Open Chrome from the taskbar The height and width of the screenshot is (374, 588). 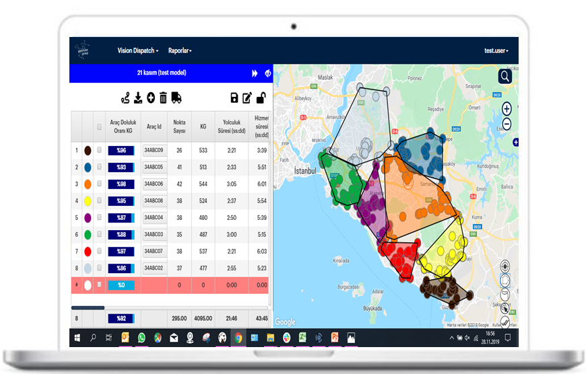point(238,338)
